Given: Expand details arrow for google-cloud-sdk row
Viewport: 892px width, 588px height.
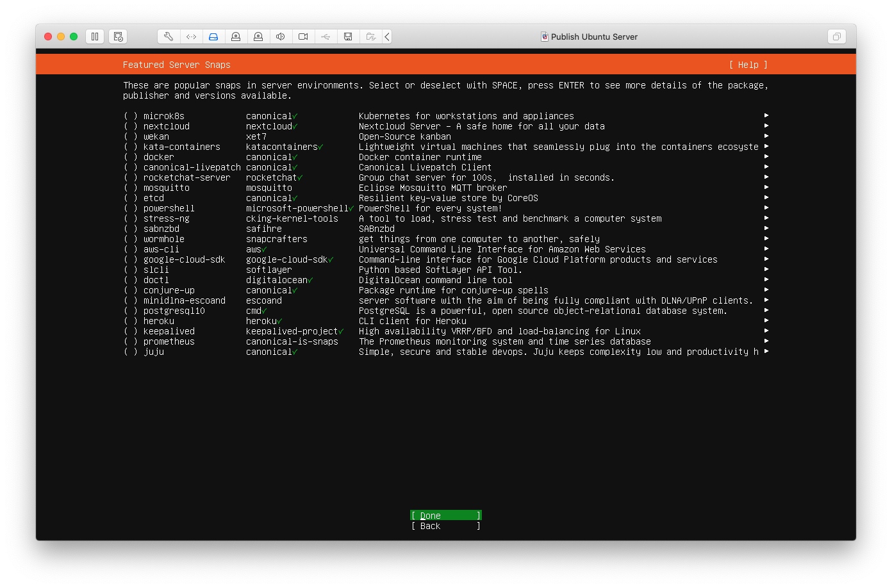Looking at the screenshot, I should pyautogui.click(x=766, y=259).
